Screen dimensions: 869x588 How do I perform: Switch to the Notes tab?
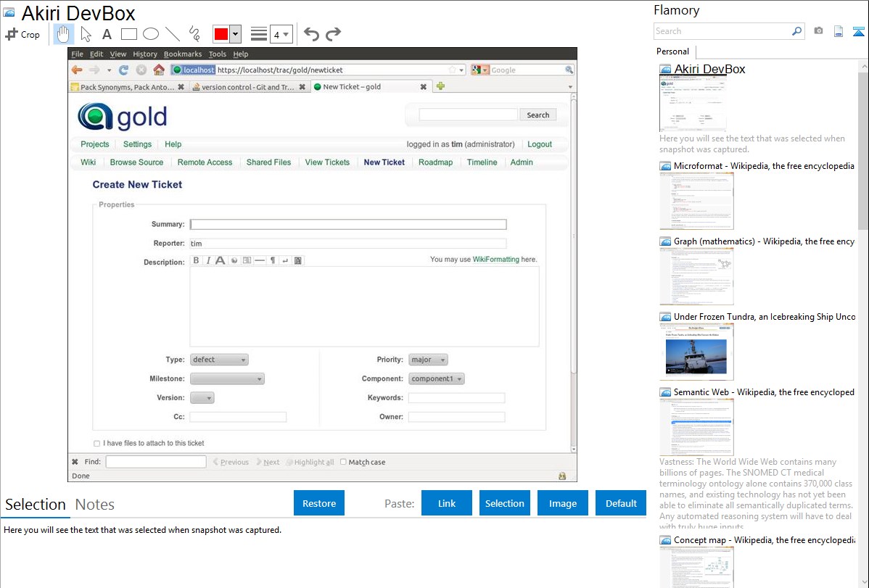[95, 505]
